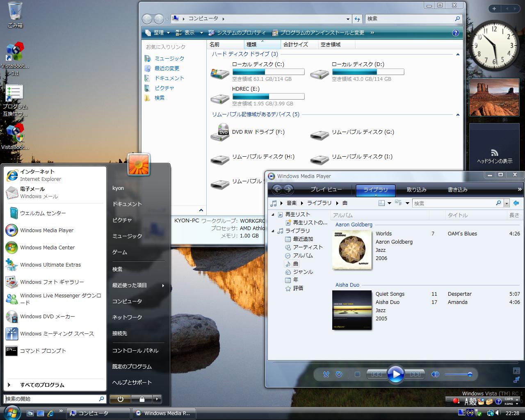
Task: Select the HDREC (E:) drive icon
Action: [219, 98]
